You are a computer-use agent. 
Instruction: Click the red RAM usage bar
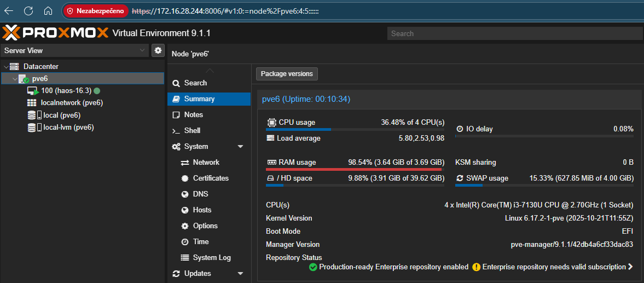[x=353, y=170]
